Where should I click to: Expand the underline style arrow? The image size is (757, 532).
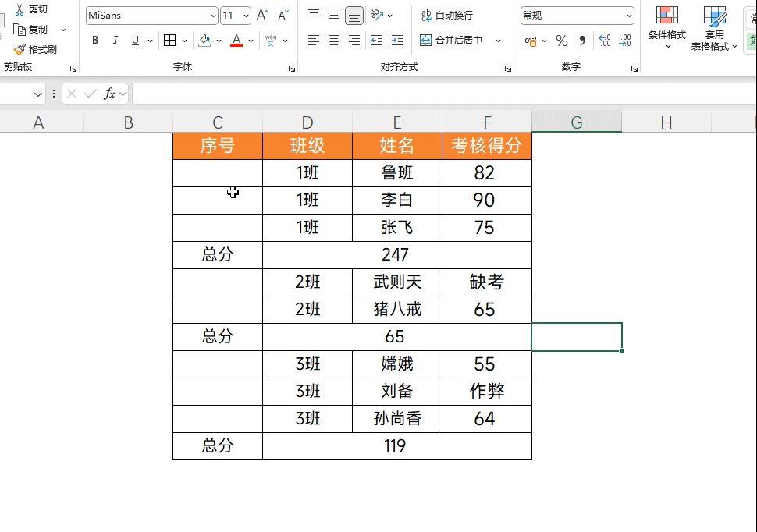pyautogui.click(x=150, y=41)
